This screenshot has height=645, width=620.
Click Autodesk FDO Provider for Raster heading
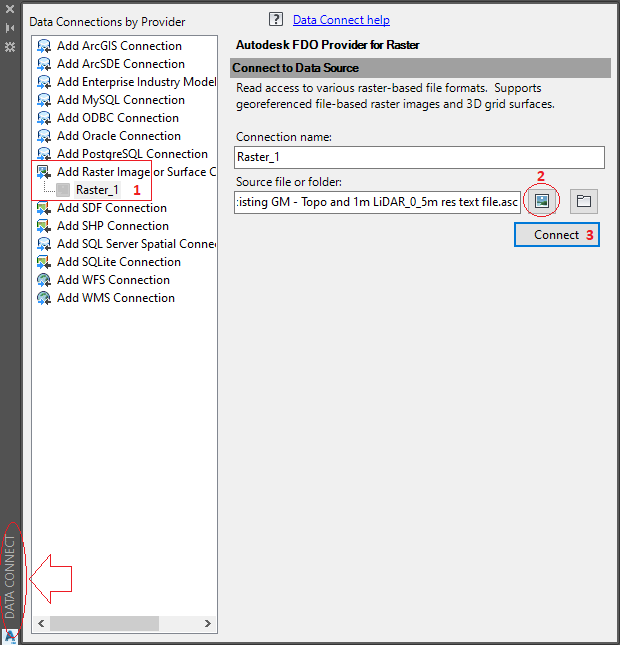point(327,45)
